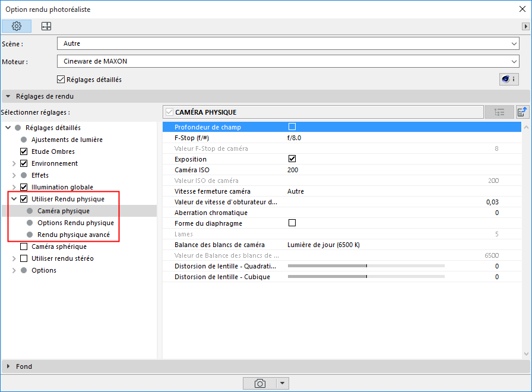Close the Option rendu photoréaliste dialog
Image resolution: width=532 pixels, height=392 pixels.
click(522, 9)
